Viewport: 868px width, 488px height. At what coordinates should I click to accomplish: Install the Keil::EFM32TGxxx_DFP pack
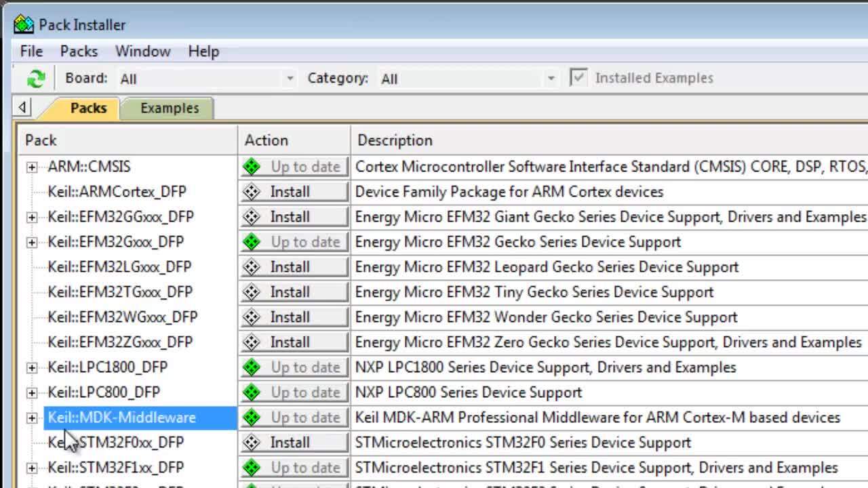click(294, 292)
